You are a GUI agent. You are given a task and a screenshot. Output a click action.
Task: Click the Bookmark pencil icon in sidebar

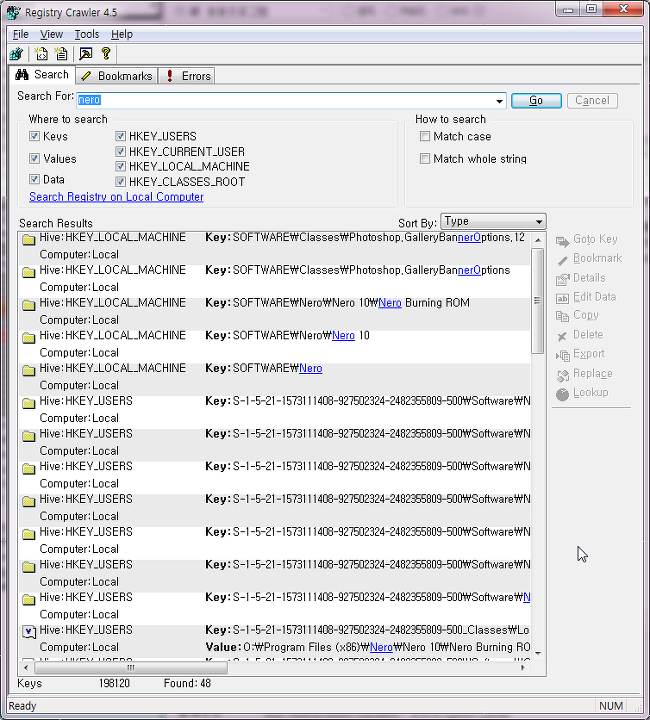point(562,260)
